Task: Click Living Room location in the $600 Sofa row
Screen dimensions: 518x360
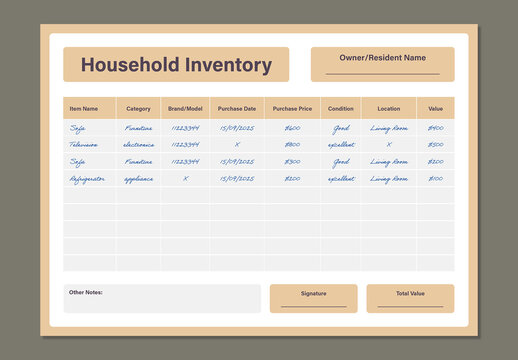Action: (x=389, y=129)
